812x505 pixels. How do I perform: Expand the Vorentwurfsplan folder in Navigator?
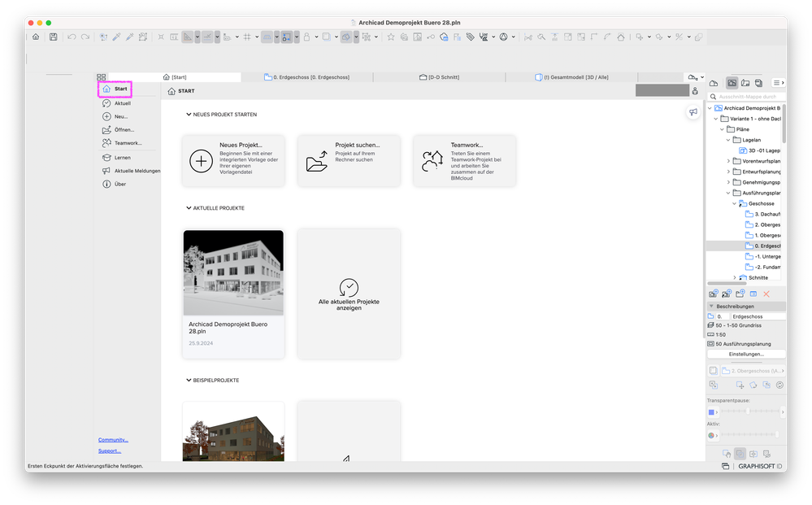point(728,161)
